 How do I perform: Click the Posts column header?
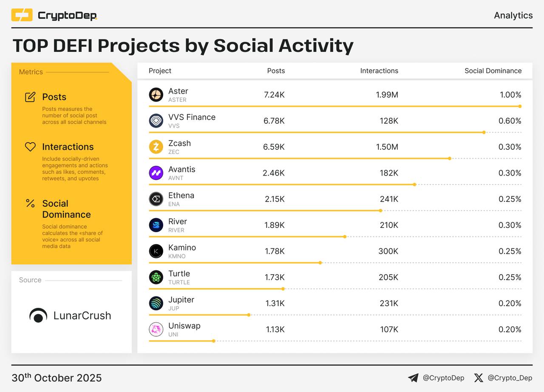pyautogui.click(x=276, y=71)
